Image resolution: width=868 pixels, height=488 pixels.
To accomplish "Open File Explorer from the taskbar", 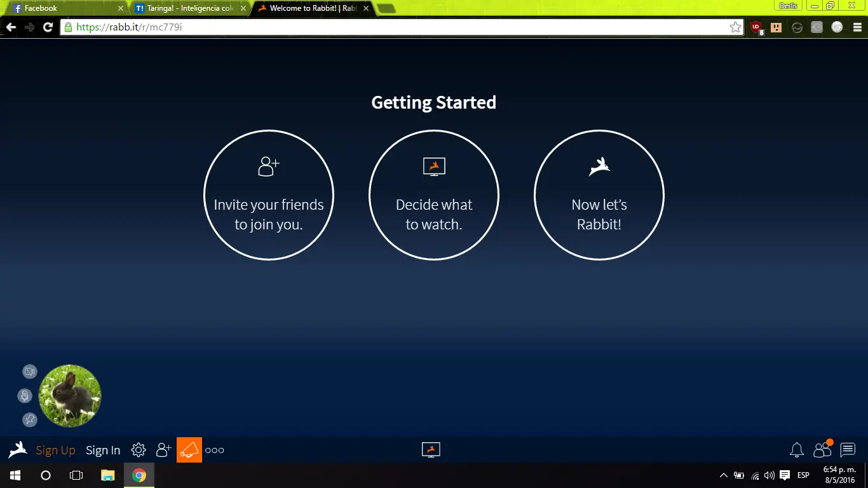I will coord(108,475).
